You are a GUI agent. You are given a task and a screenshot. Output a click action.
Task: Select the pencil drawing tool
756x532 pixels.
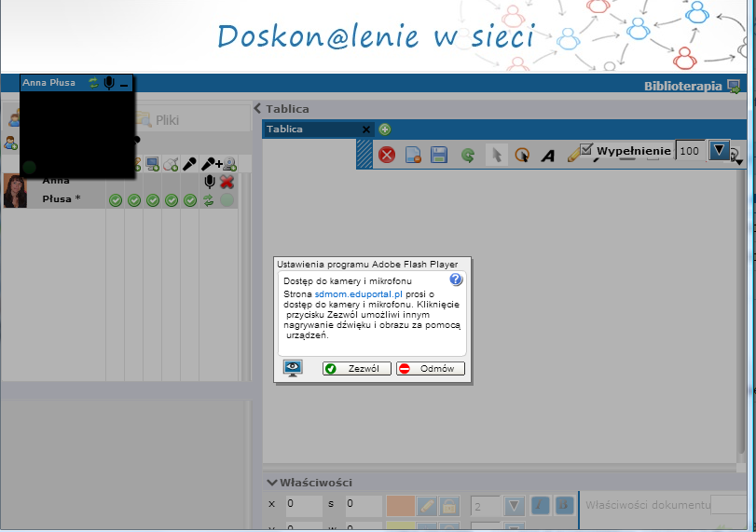(x=573, y=156)
